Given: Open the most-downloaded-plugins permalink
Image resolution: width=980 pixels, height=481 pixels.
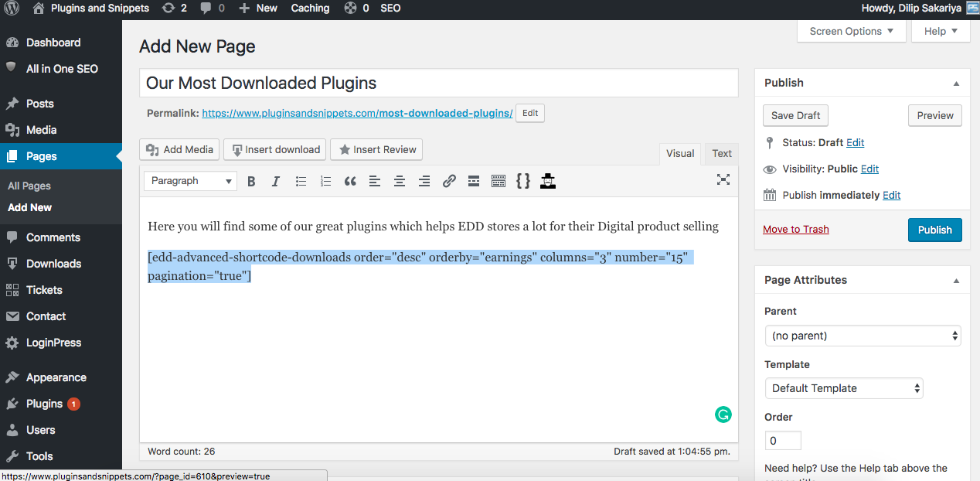Looking at the screenshot, I should [357, 113].
